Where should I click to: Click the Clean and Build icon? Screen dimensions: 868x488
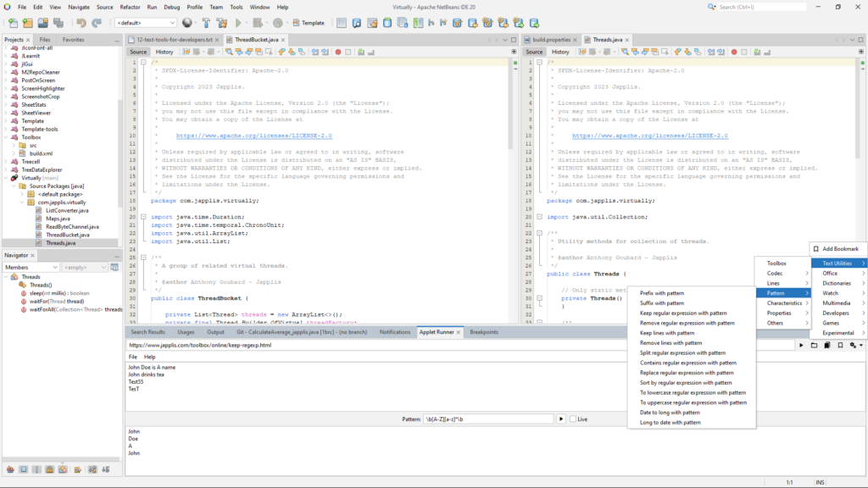pos(222,23)
